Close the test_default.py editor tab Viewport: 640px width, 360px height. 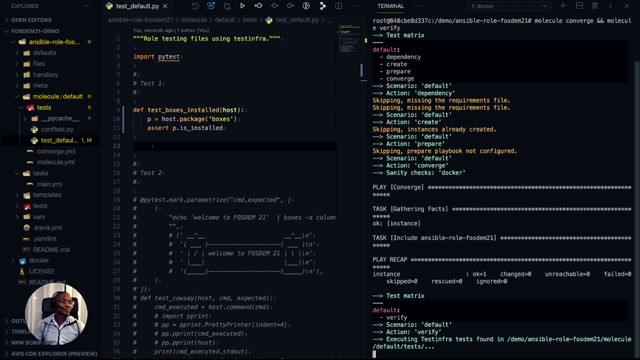[165, 6]
